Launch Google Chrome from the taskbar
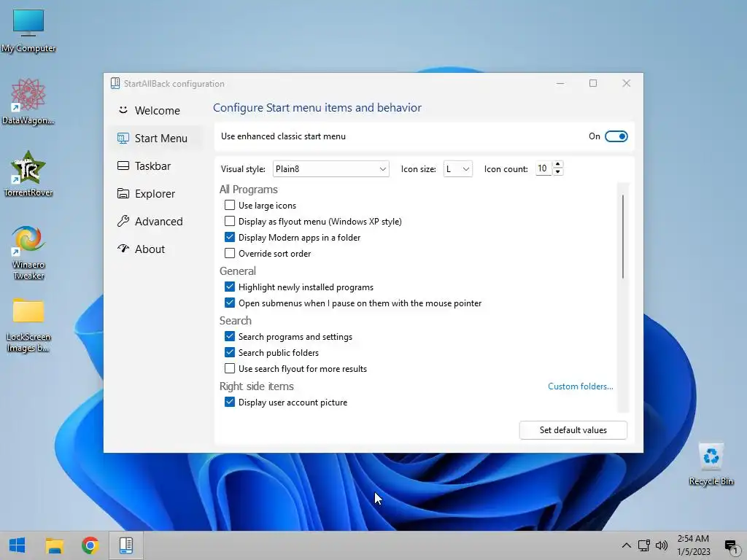The image size is (747, 560). pyautogui.click(x=90, y=545)
